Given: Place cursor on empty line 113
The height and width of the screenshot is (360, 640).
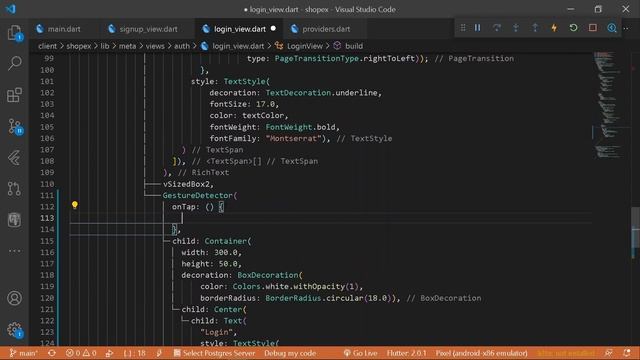Looking at the screenshot, I should coord(331,218).
